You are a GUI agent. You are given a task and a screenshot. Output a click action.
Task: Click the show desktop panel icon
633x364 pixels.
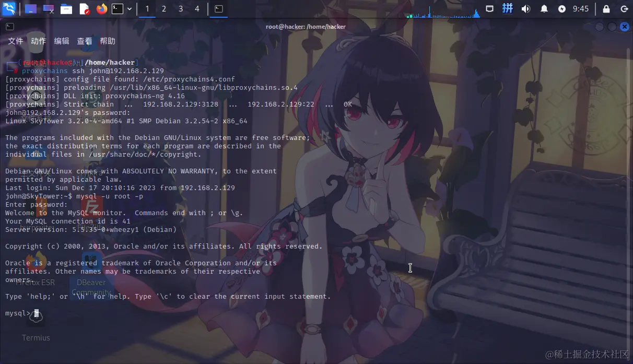click(30, 9)
